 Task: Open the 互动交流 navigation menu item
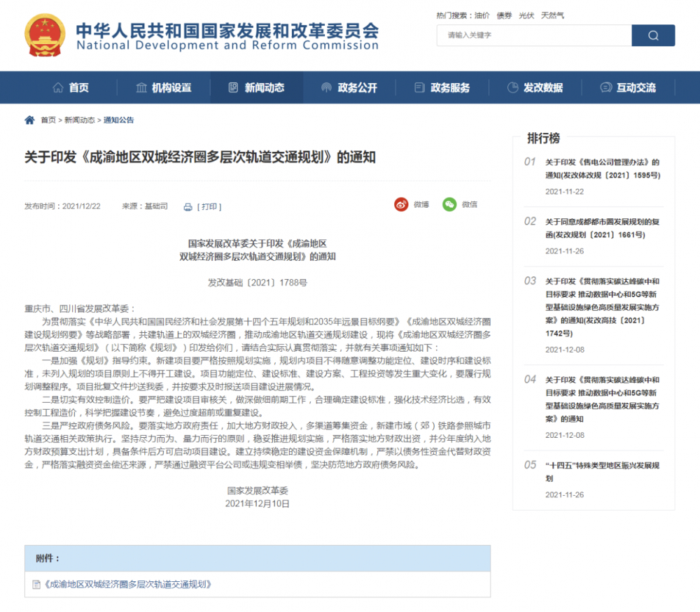point(636,87)
